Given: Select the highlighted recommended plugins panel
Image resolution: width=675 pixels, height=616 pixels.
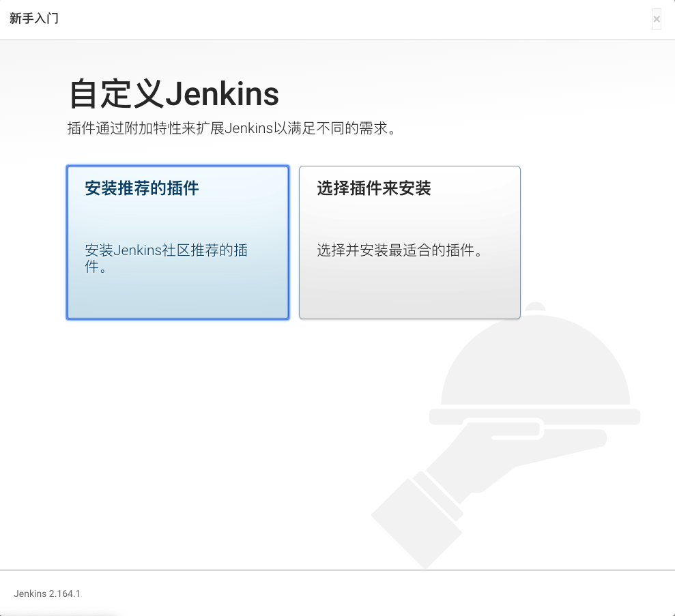Looking at the screenshot, I should click(177, 242).
